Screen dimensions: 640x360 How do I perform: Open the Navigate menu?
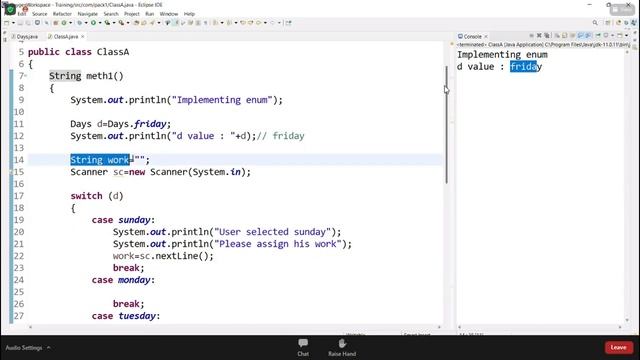[x=88, y=14]
